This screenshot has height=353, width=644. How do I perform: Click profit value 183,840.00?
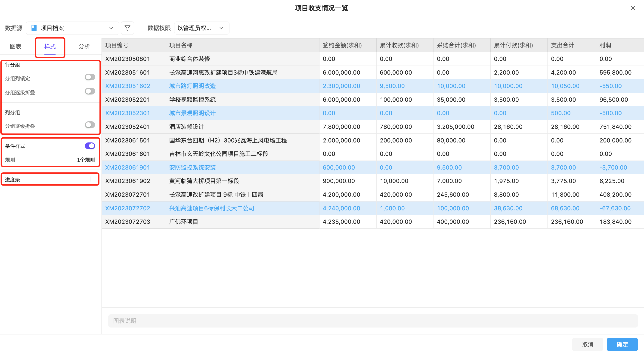pos(615,222)
